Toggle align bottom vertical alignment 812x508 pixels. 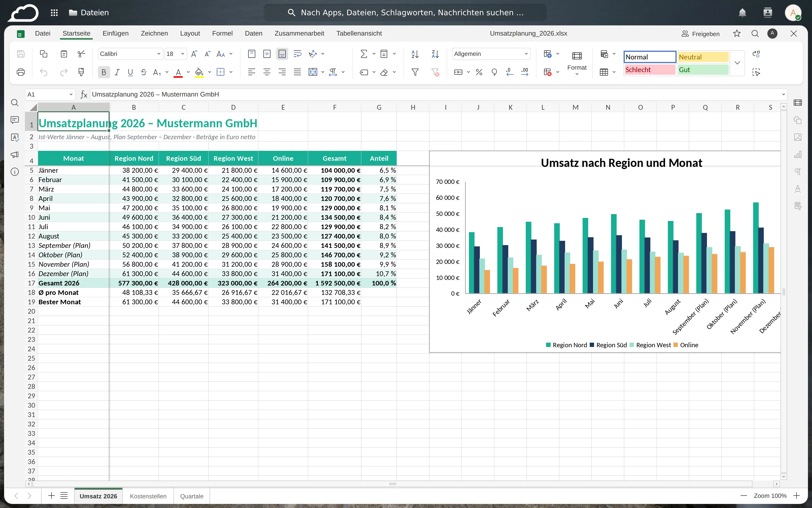click(282, 54)
